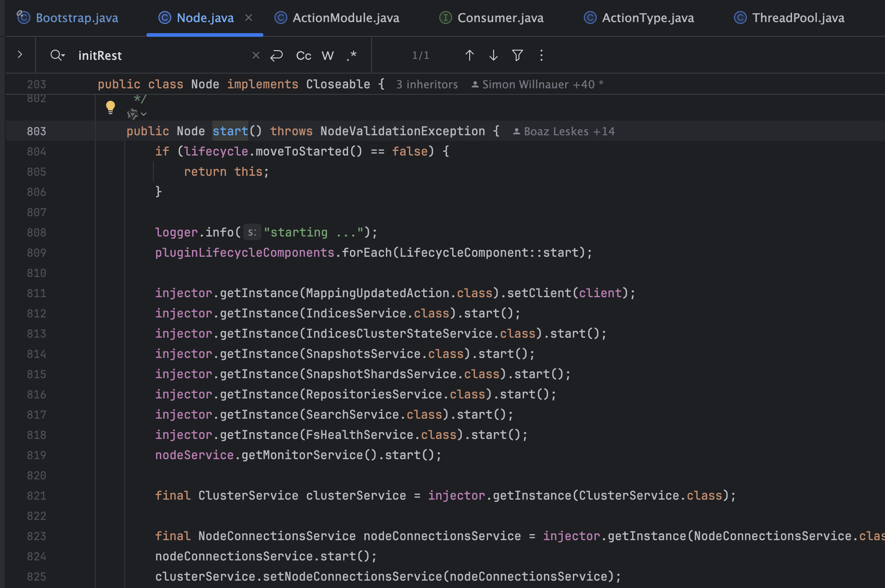Click SnapshotsService on line 814
The width and height of the screenshot is (885, 588).
[x=363, y=354]
